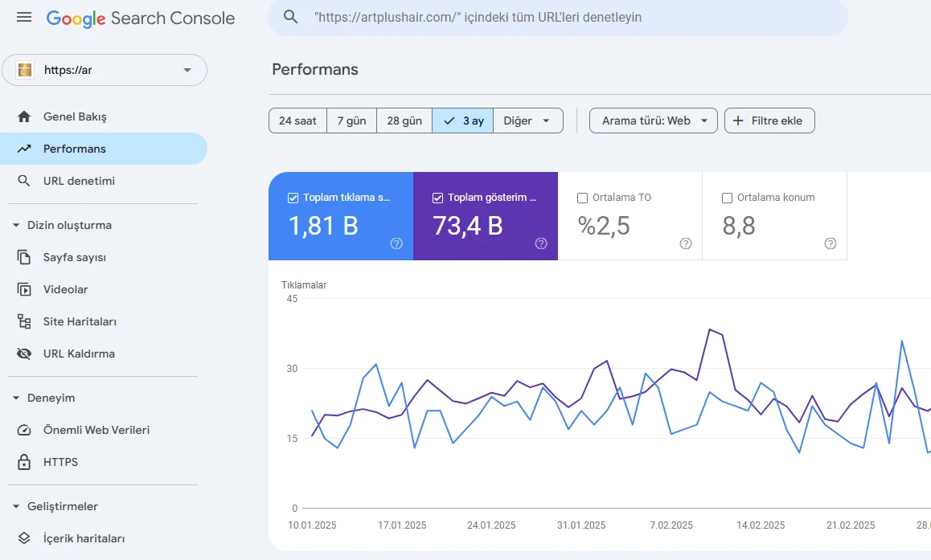Enable the Ortalama konum checkbox

727,198
